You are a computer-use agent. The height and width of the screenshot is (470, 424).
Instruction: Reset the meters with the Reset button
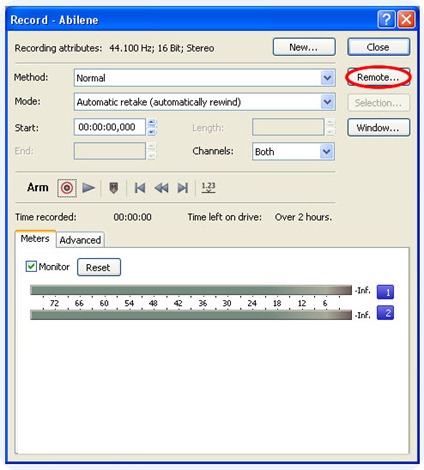[99, 267]
